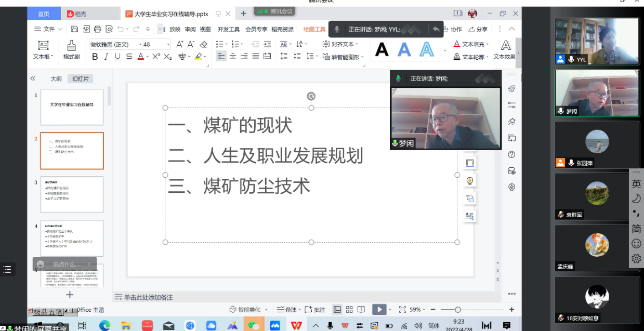The image size is (644, 331).
Task: Click the Collaborate (协作) button
Action: pyautogui.click(x=452, y=29)
